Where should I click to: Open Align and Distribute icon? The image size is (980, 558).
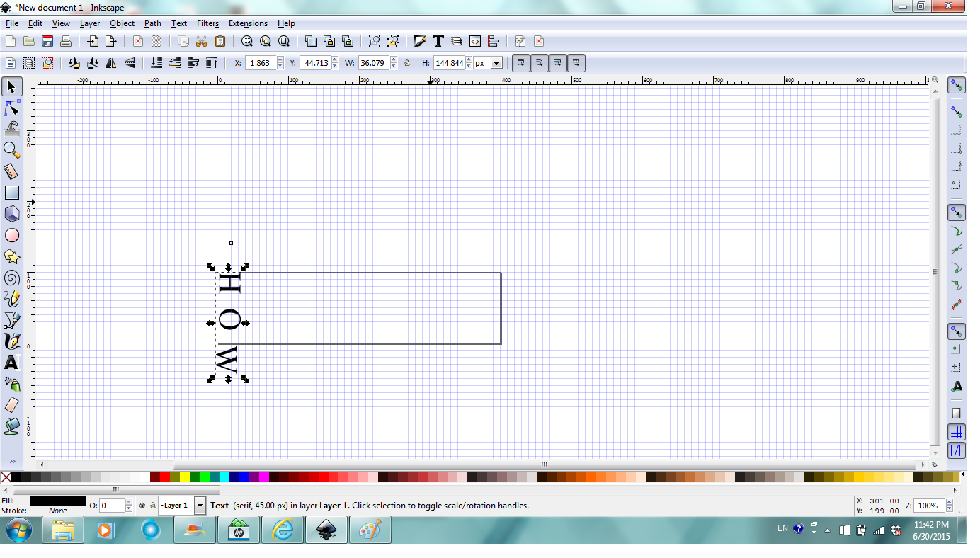[494, 41]
